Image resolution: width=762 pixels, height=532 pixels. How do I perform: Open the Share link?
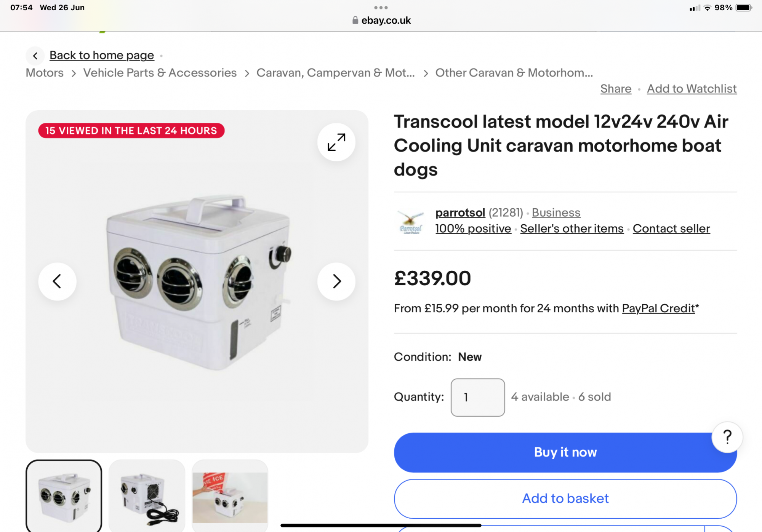tap(616, 89)
